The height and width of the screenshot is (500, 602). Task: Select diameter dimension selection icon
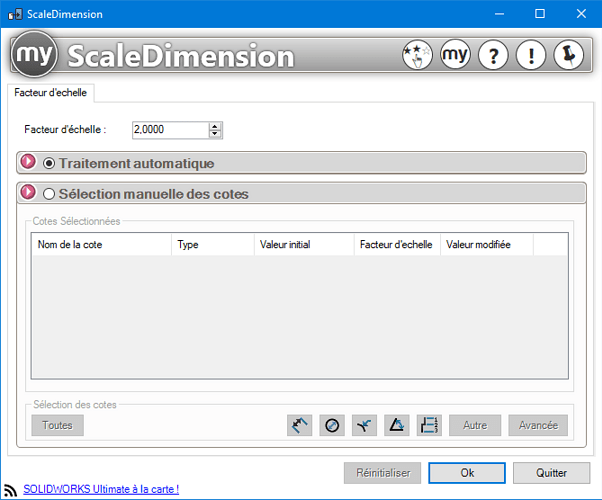tap(332, 425)
